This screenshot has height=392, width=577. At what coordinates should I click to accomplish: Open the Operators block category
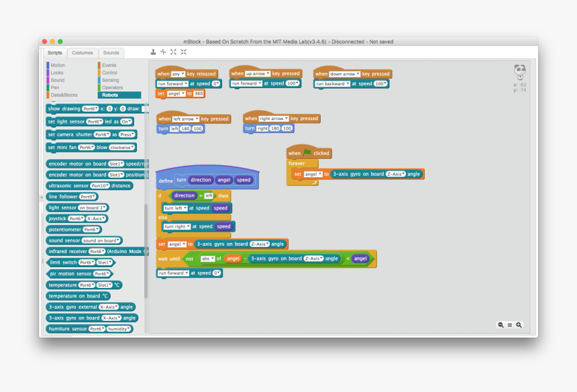pos(112,87)
